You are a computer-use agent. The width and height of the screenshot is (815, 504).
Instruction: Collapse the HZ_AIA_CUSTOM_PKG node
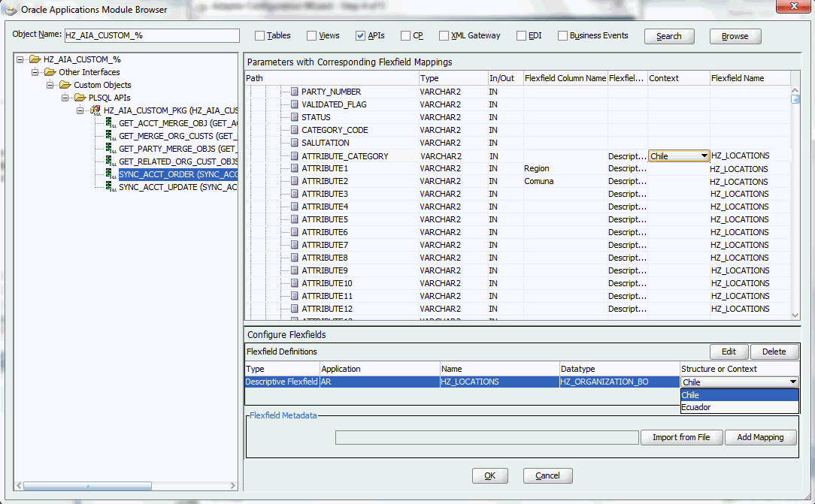pyautogui.click(x=80, y=110)
